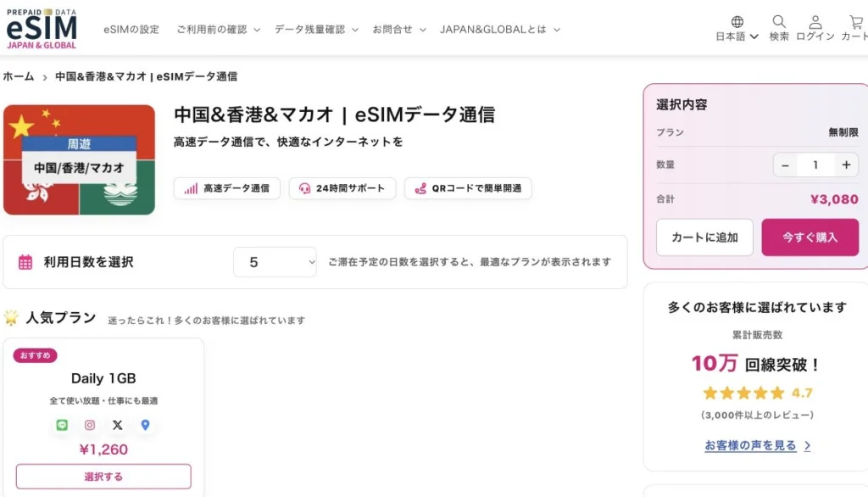Click the Daily 1GB plan title
The width and height of the screenshot is (868, 497).
click(103, 378)
